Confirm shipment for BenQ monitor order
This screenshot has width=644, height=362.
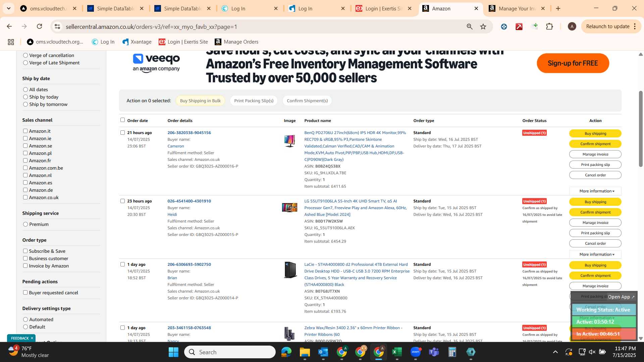click(595, 144)
